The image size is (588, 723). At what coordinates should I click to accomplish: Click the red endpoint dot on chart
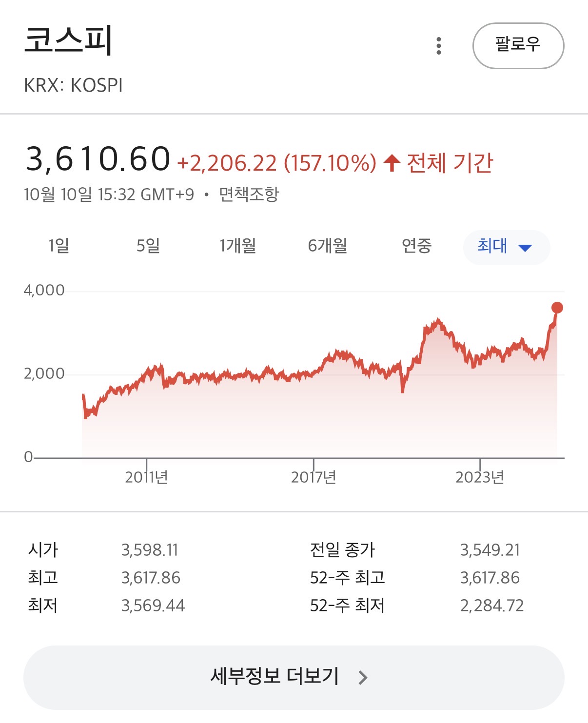[557, 308]
